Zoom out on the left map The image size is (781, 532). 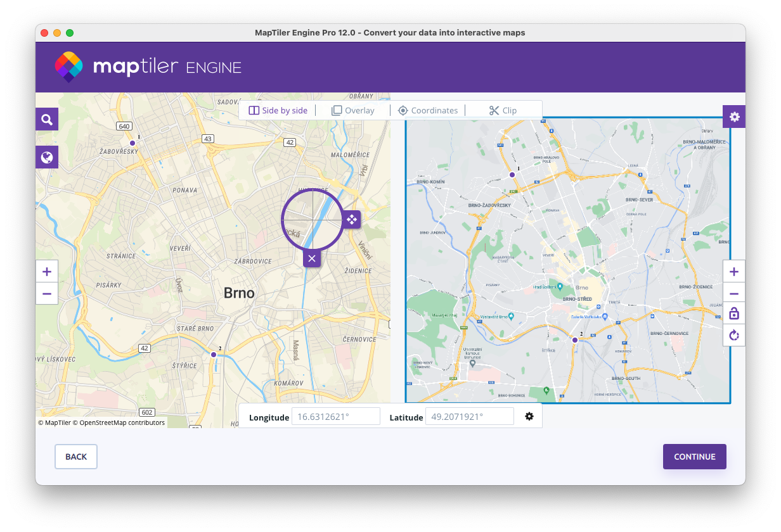pos(47,294)
